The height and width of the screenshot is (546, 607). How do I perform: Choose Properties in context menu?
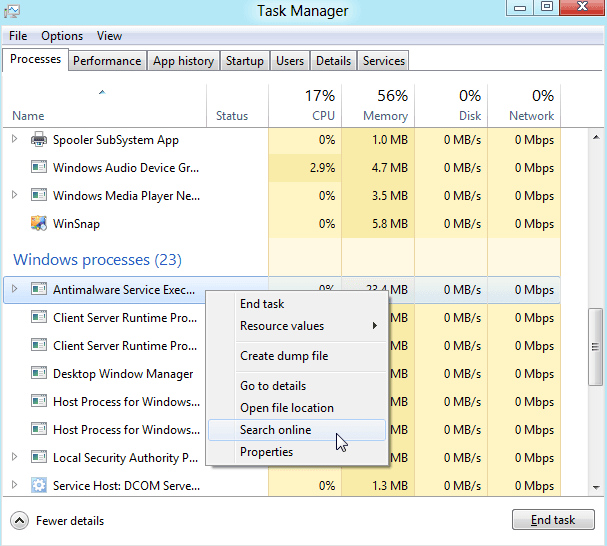[297, 452]
